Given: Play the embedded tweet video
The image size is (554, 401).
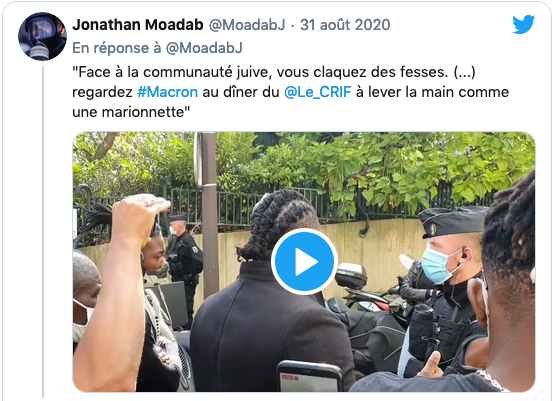Looking at the screenshot, I should click(304, 261).
